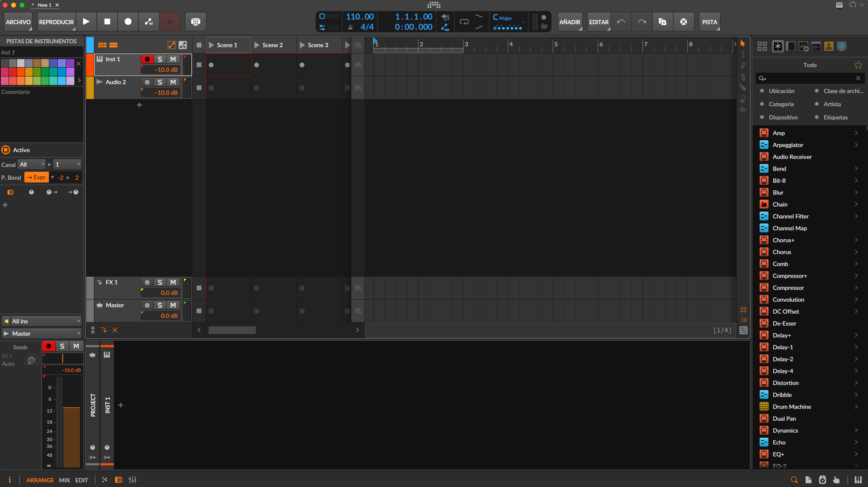Open the Canal channel dropdown
Viewport: 868px width, 487px height.
tap(32, 164)
